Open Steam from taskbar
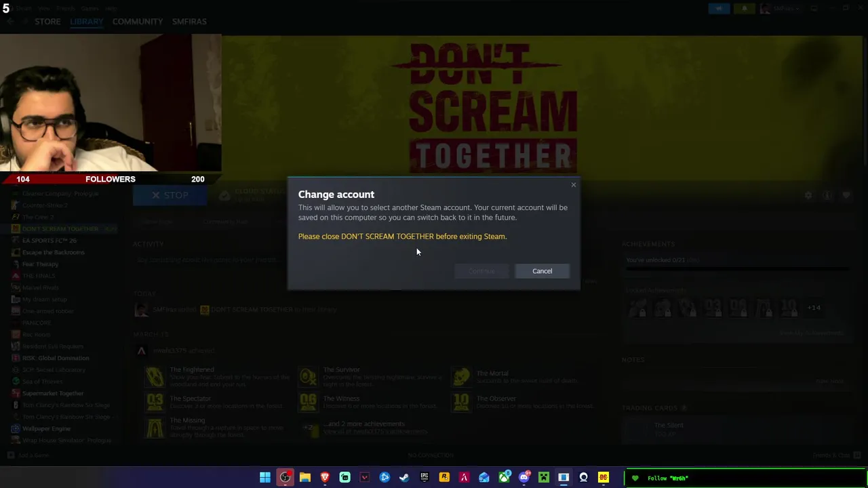This screenshot has height=488, width=868. [404, 478]
